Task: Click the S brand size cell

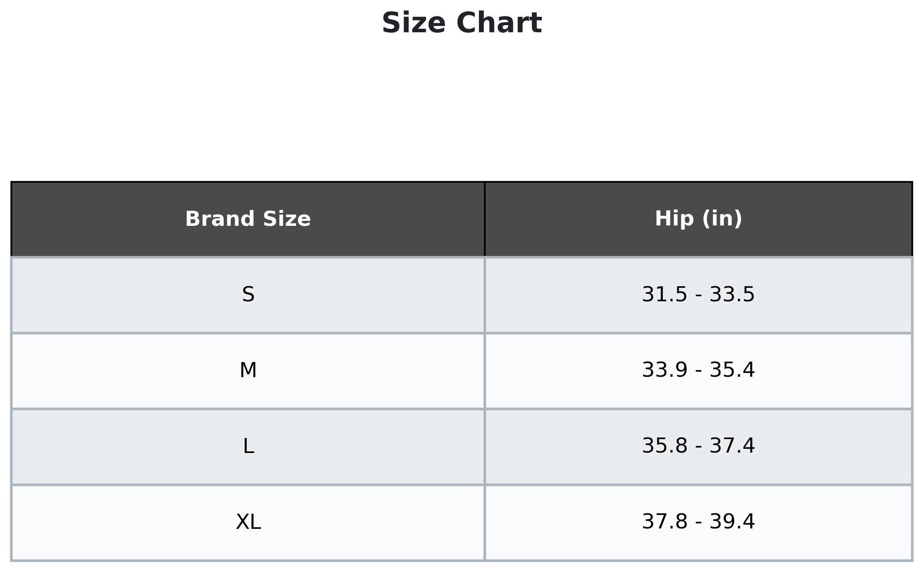Action: pyautogui.click(x=248, y=295)
